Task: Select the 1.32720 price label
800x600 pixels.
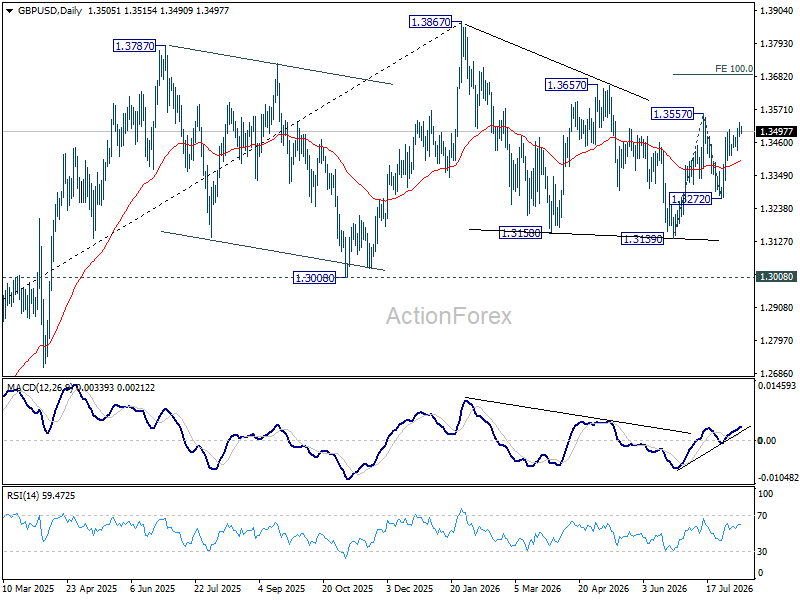Action: (690, 199)
